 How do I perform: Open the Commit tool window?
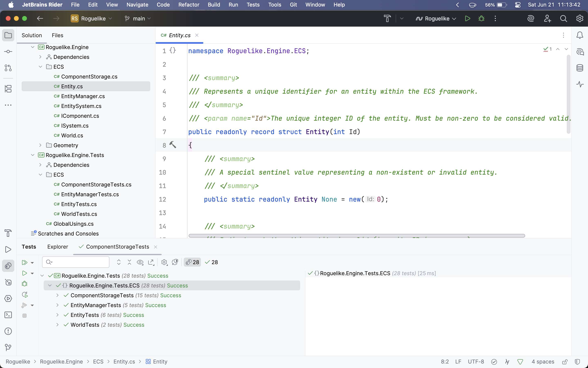(8, 52)
